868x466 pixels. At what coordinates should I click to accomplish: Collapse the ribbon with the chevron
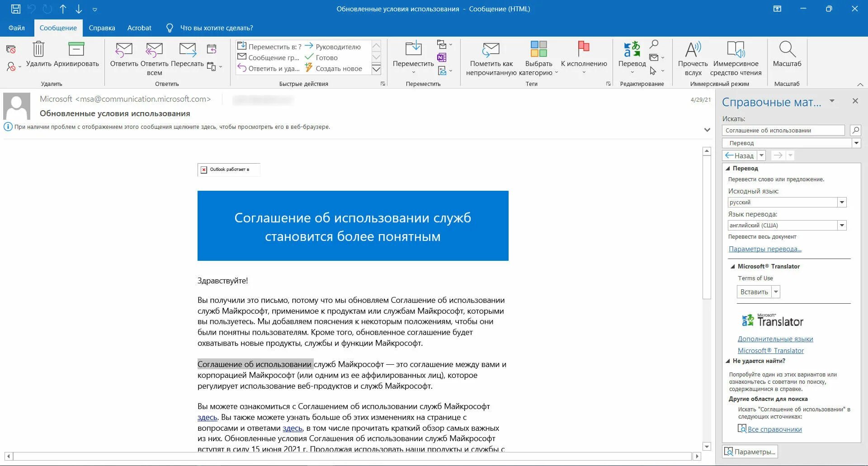click(x=860, y=85)
